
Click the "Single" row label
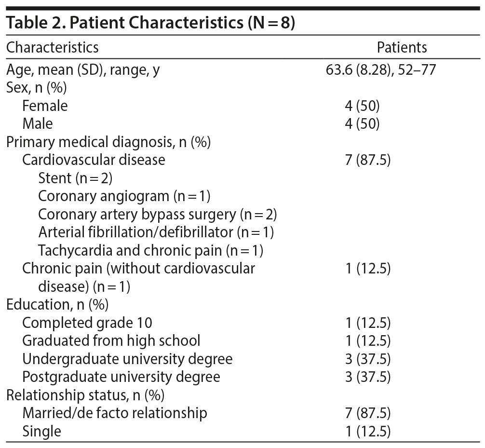41,431
